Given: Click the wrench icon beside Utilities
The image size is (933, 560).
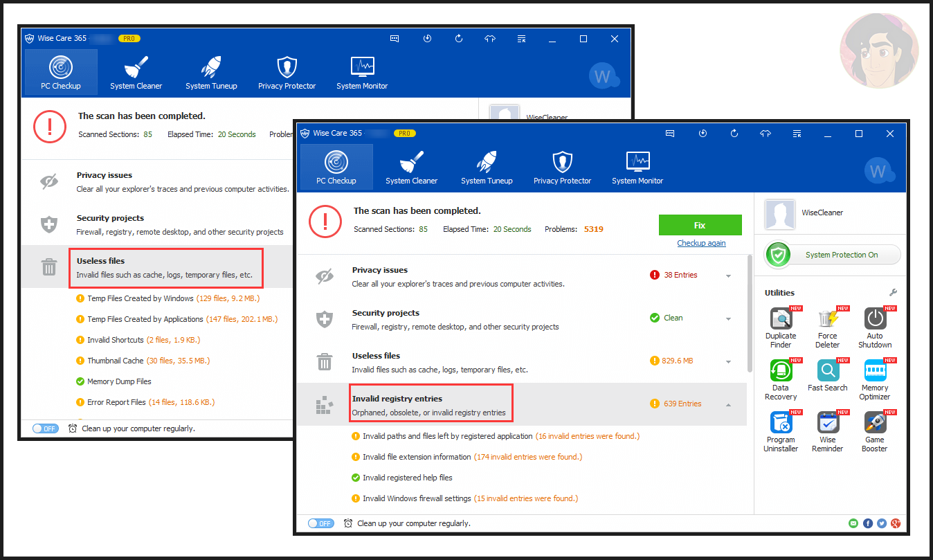Looking at the screenshot, I should pos(893,293).
